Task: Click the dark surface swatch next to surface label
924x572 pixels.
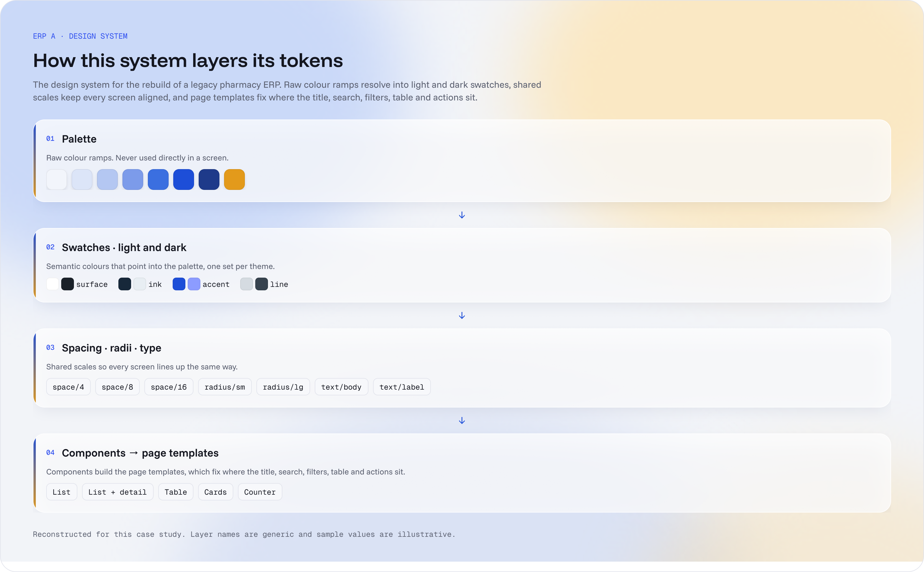Action: point(67,284)
